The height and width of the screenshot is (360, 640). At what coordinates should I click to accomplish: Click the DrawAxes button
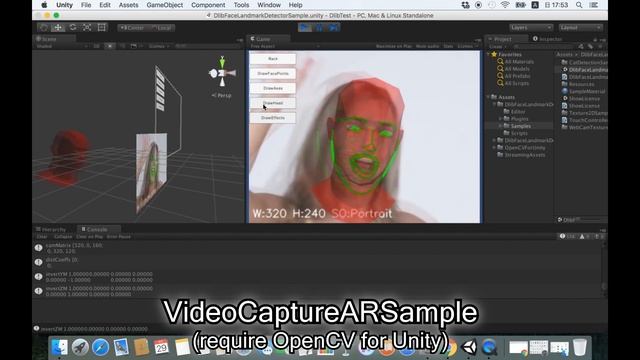[x=273, y=88]
